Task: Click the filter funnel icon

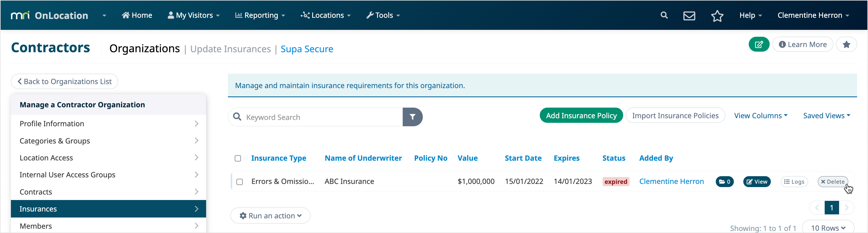Action: 413,117
